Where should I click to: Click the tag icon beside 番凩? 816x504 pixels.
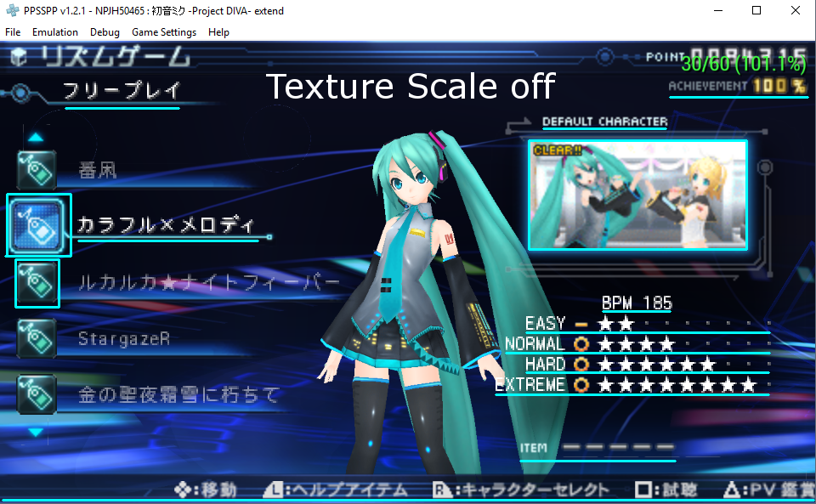pyautogui.click(x=37, y=170)
